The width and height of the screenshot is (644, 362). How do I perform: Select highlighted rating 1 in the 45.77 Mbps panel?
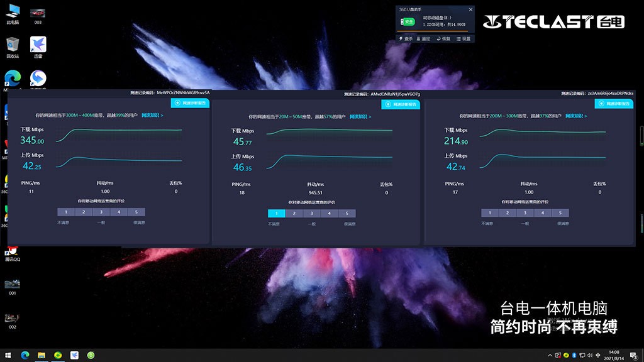click(x=277, y=213)
